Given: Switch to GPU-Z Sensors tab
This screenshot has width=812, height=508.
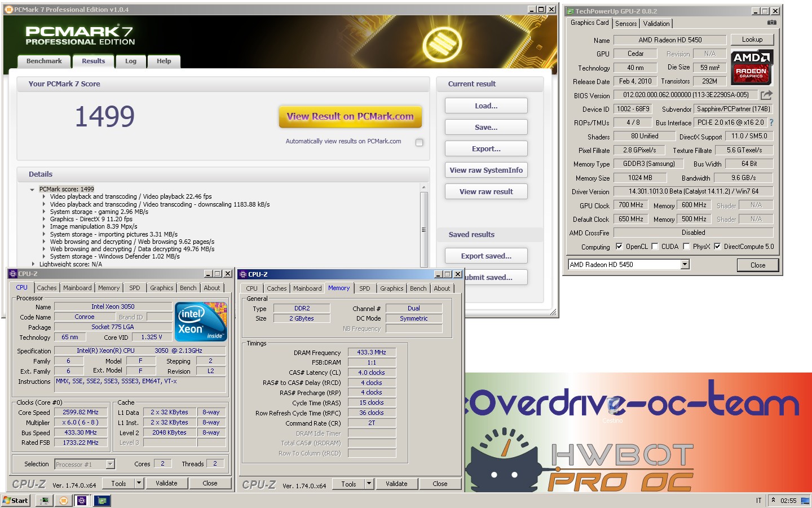Looking at the screenshot, I should click(x=626, y=24).
